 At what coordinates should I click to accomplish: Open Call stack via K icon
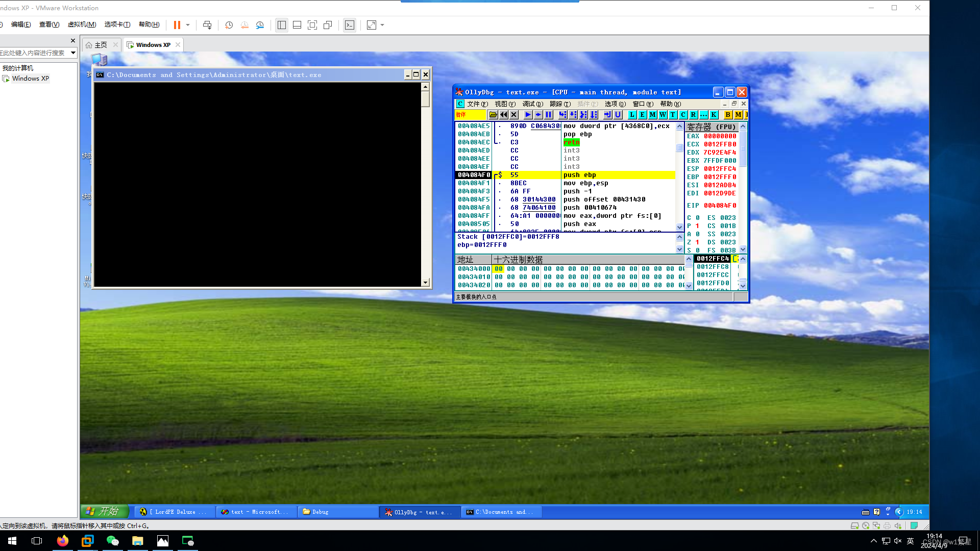click(714, 115)
